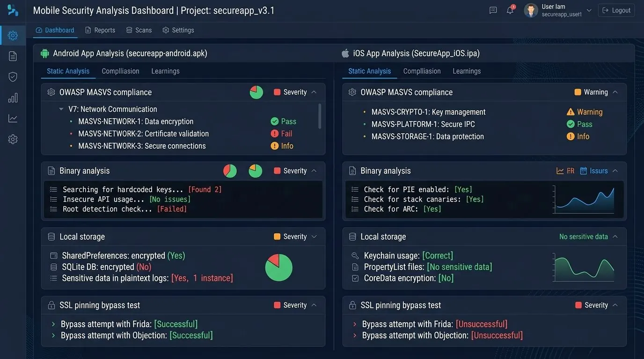Click the Keychain usage key icon
644x359 pixels.
pyautogui.click(x=355, y=256)
